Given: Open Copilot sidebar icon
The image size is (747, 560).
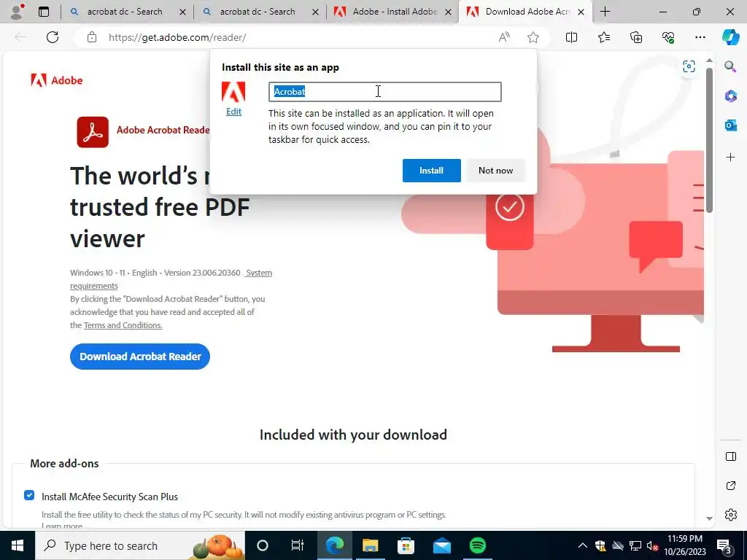Looking at the screenshot, I should pos(730,37).
